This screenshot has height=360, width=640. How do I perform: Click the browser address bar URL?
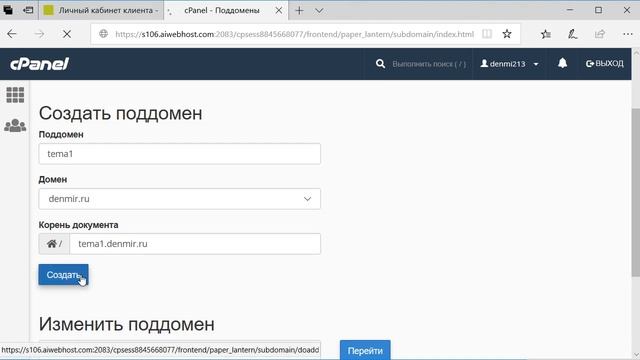point(294,34)
